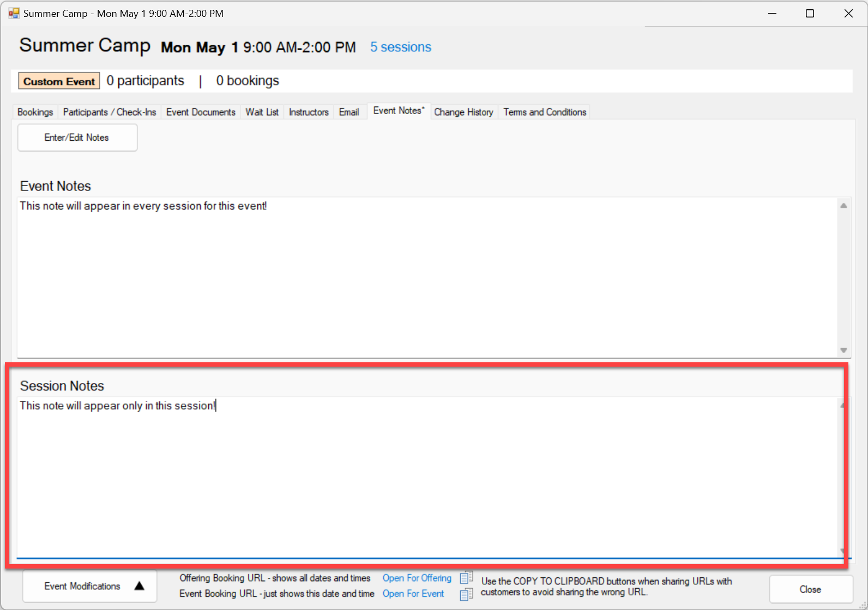Click the '0 participants' text
The width and height of the screenshot is (868, 610).
[x=146, y=81]
